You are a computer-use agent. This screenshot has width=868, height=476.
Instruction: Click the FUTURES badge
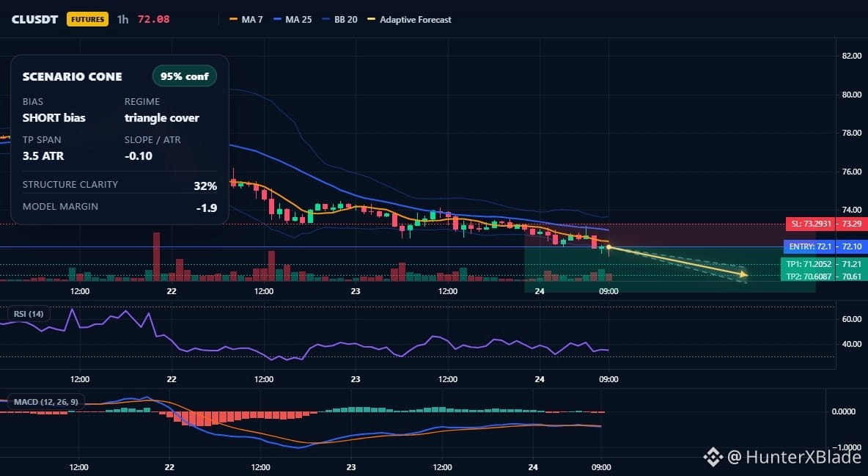click(x=87, y=19)
